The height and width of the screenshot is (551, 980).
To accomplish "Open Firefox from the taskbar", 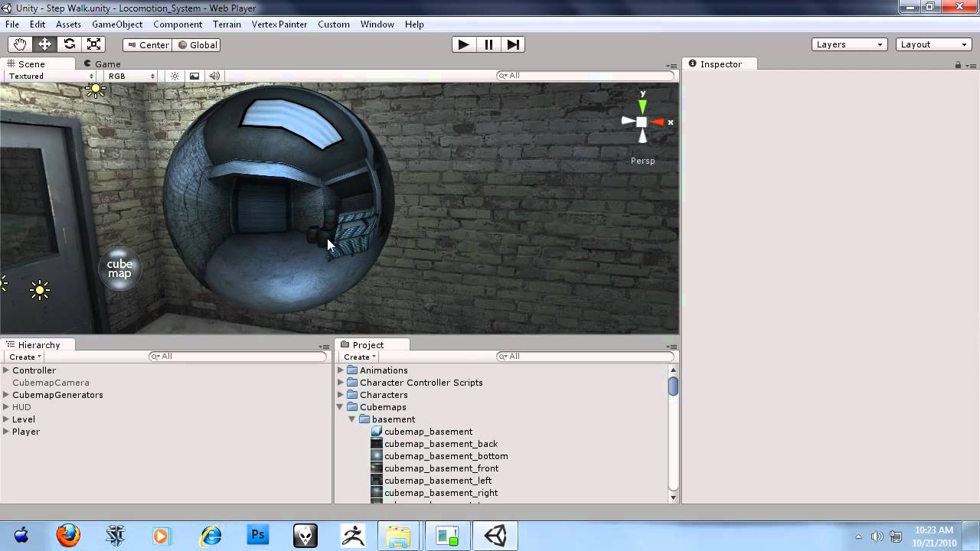I will tap(68, 535).
